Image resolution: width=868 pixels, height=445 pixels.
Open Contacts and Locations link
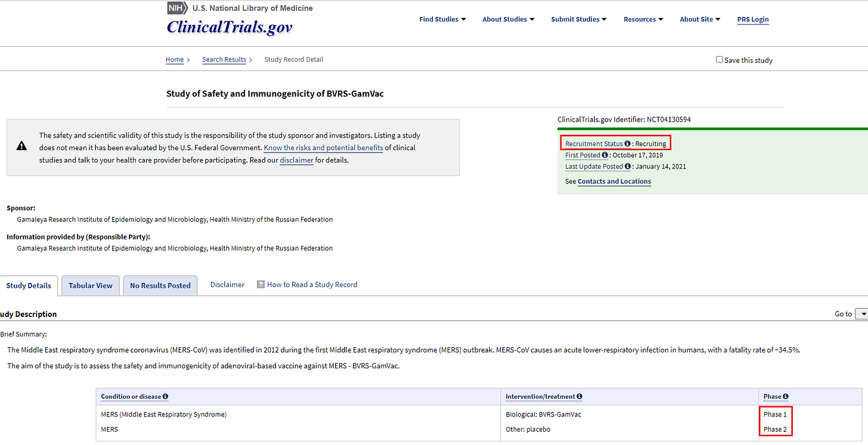click(x=614, y=182)
